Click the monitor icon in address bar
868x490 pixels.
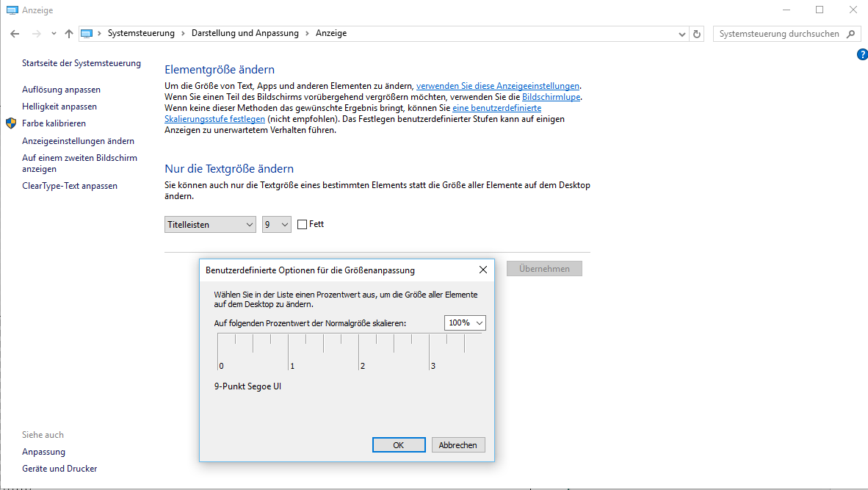click(87, 33)
